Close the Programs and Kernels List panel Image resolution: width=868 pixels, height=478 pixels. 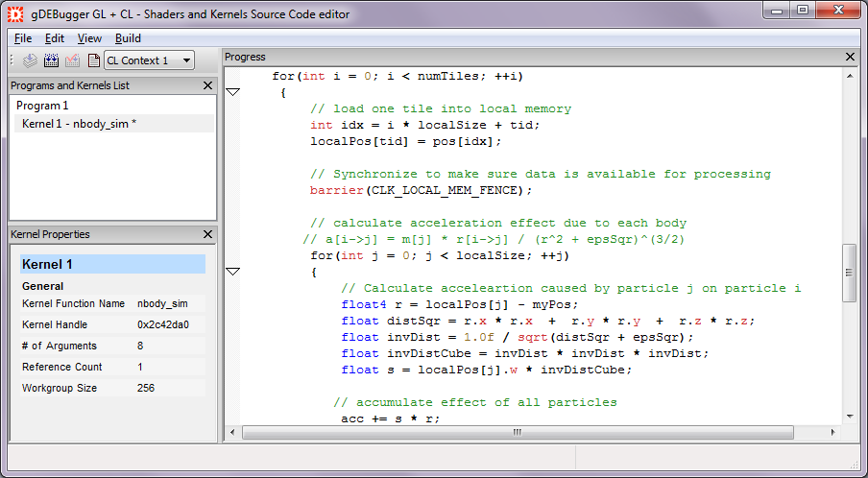click(x=208, y=85)
